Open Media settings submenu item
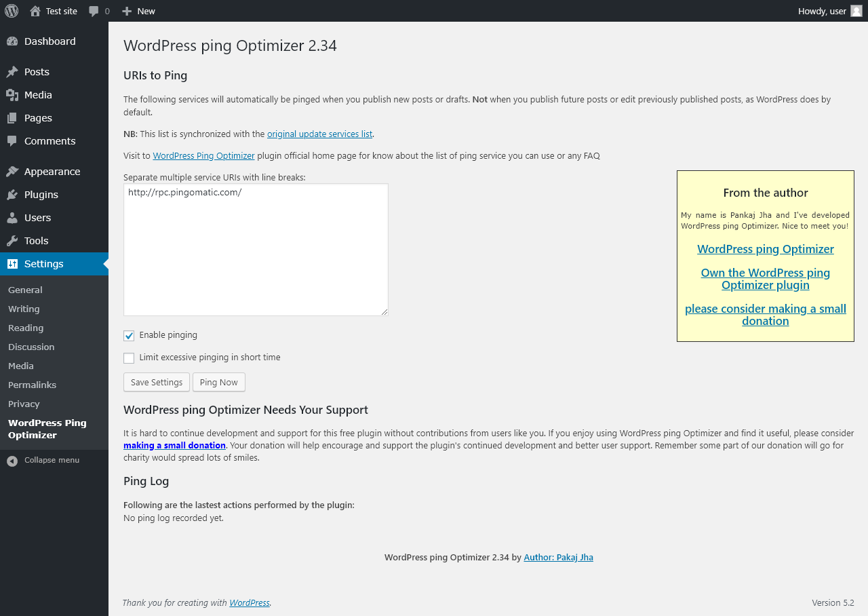 (21, 366)
